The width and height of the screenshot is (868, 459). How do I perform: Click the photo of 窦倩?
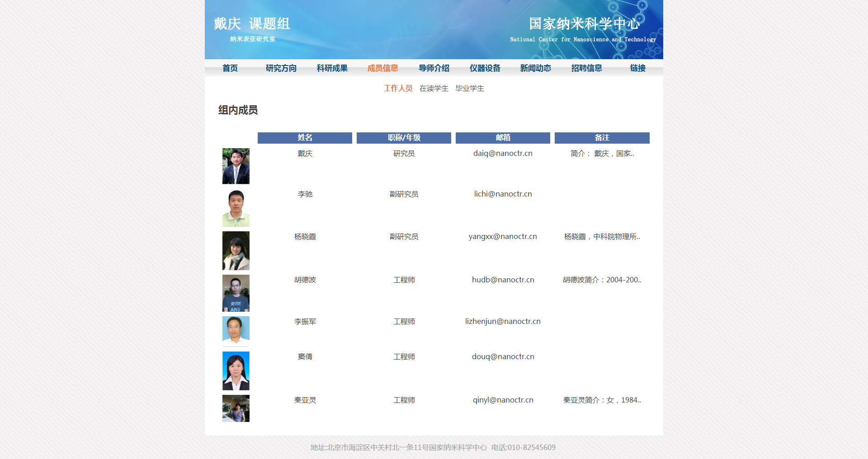(236, 371)
